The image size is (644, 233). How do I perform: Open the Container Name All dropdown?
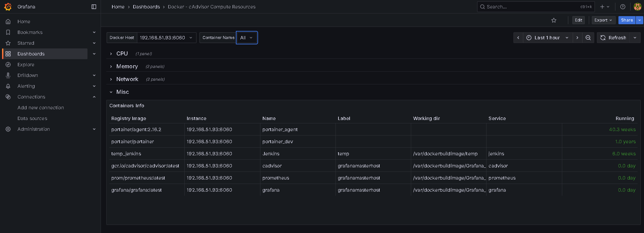coord(247,38)
